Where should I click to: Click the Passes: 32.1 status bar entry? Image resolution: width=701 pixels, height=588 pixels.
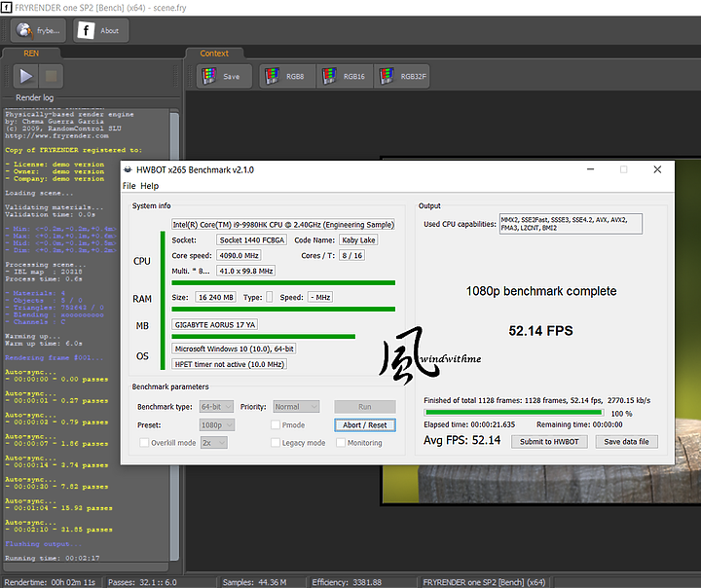[x=142, y=582]
